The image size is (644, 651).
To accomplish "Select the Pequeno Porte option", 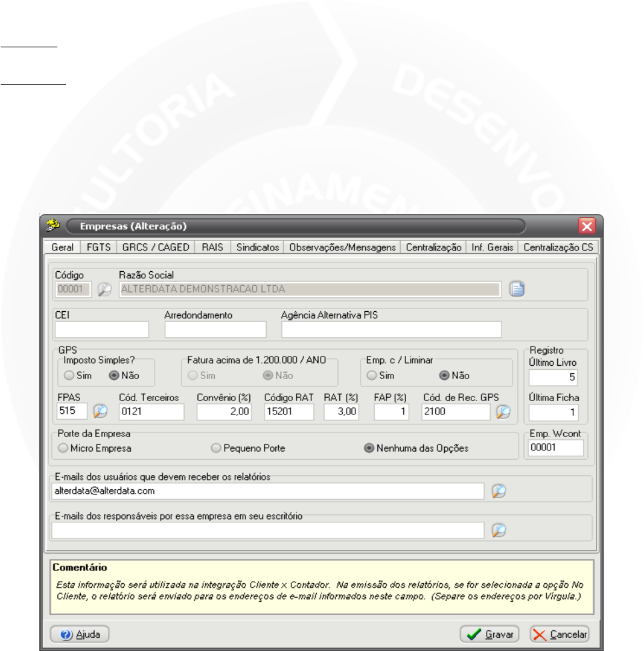I will (x=216, y=448).
